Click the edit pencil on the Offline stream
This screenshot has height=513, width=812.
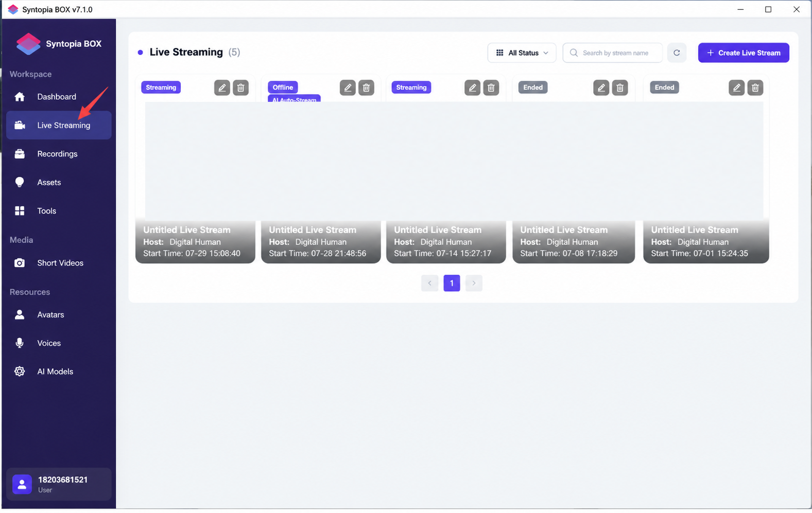[348, 87]
